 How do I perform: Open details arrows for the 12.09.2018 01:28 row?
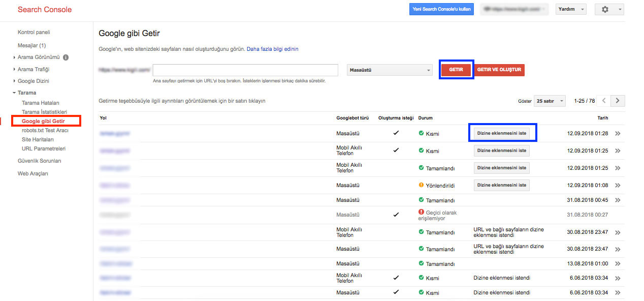pos(618,134)
